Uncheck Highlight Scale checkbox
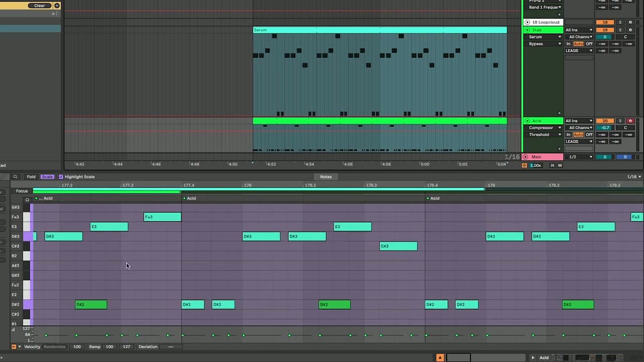644x362 pixels. (61, 177)
